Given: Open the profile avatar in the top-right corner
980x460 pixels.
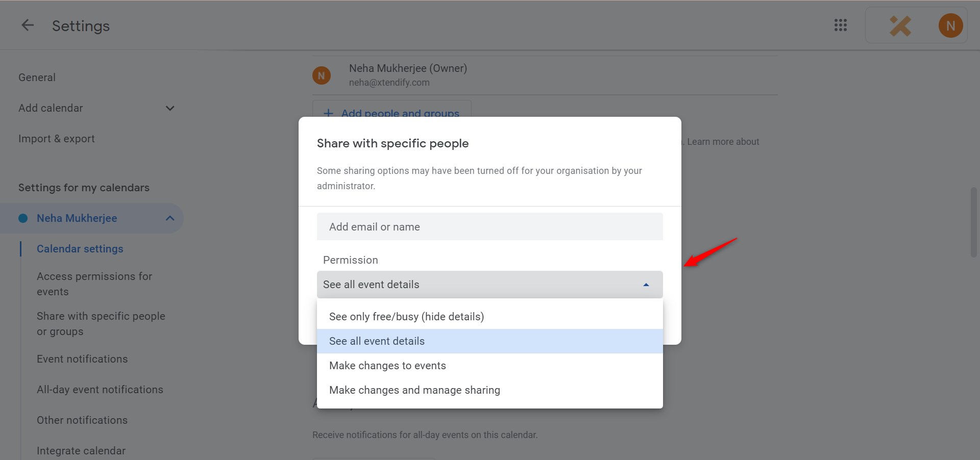Looking at the screenshot, I should pos(950,25).
